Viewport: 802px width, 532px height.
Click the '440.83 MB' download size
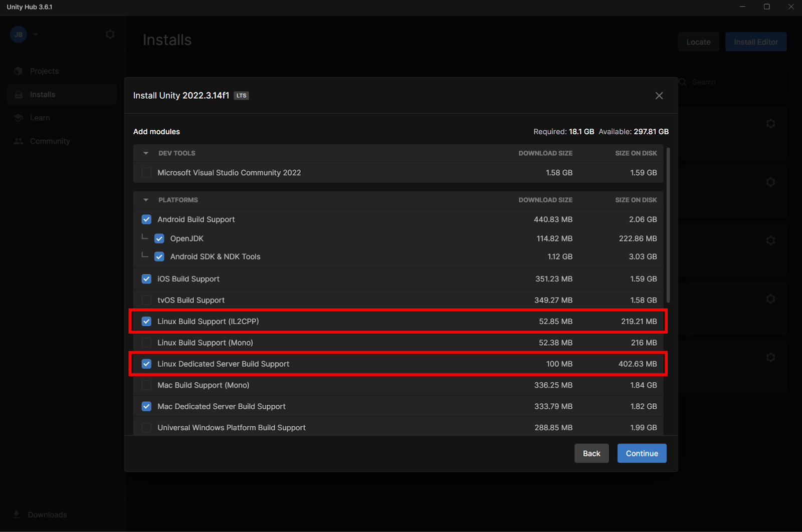point(553,219)
